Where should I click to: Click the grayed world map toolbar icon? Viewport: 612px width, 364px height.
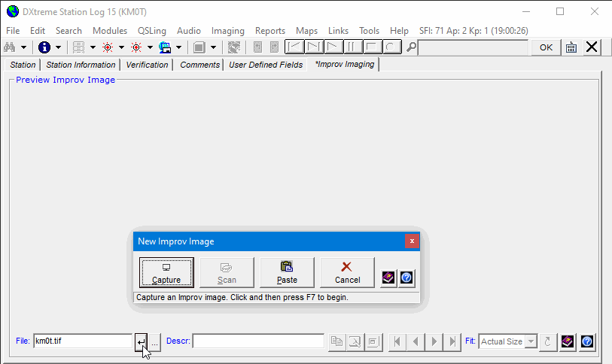(234, 47)
